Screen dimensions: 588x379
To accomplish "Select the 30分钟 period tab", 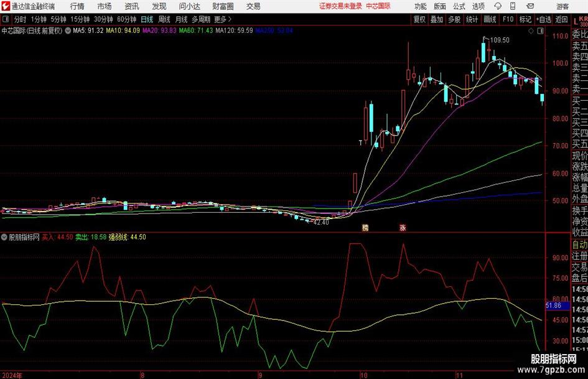I will 103,19.
